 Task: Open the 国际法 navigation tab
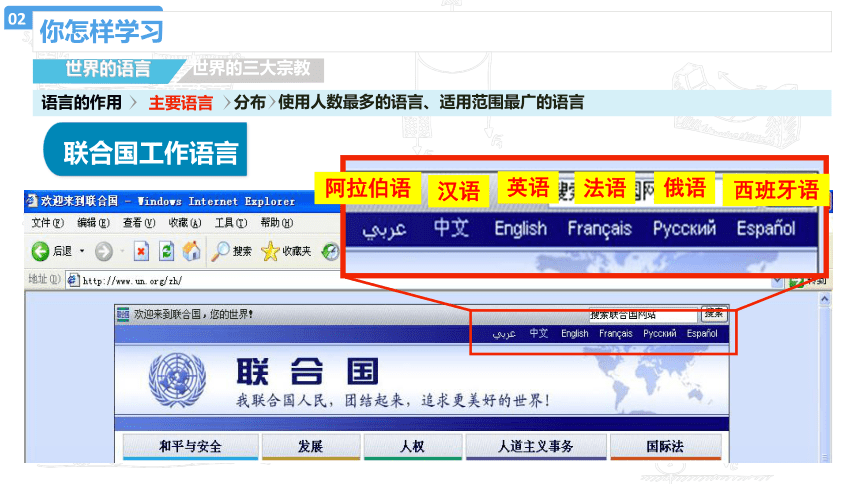pos(665,446)
